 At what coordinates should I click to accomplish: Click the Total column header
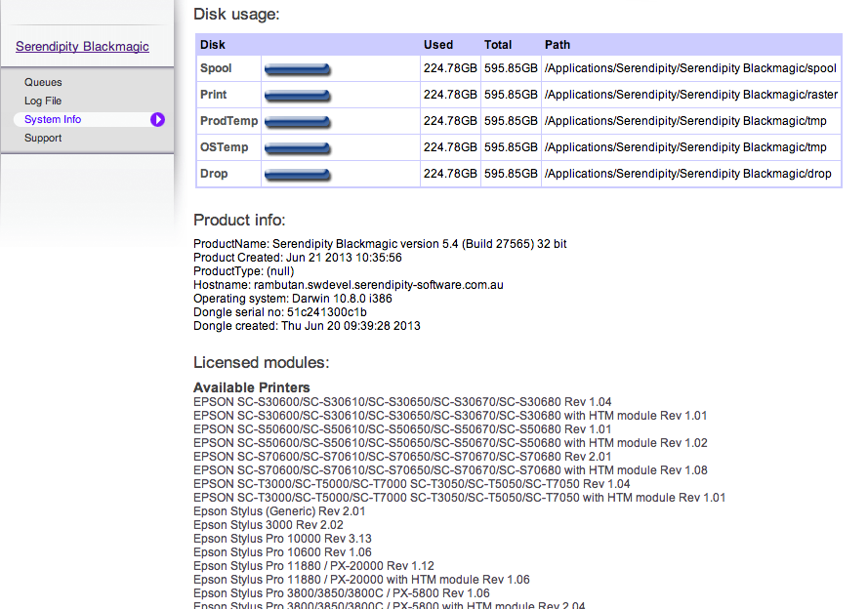(x=498, y=45)
